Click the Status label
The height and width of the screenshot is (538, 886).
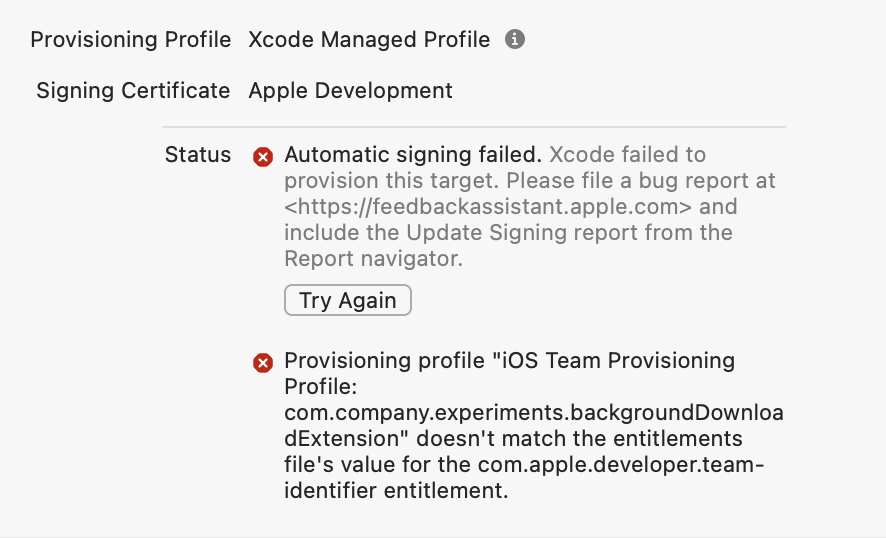(x=197, y=155)
